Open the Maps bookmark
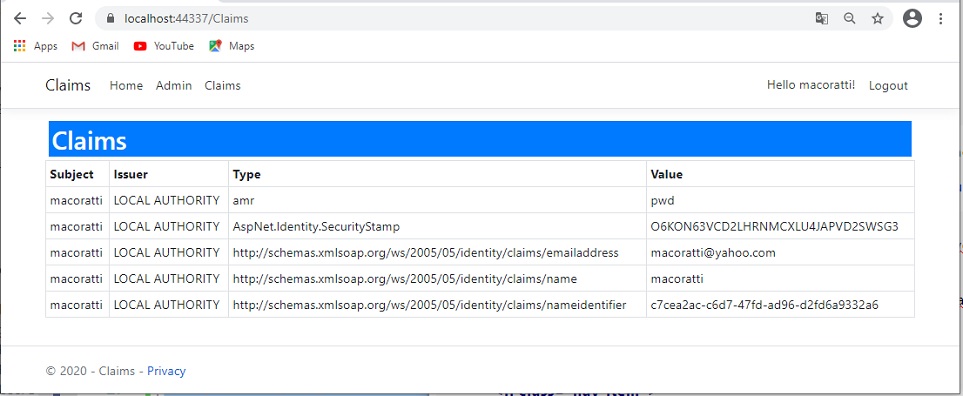The height and width of the screenshot is (396, 963). tap(232, 46)
